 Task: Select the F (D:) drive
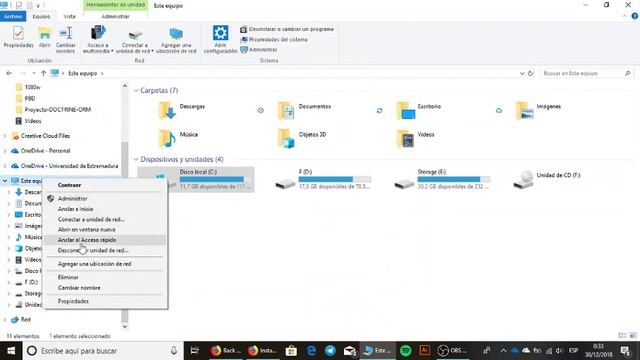coord(323,179)
